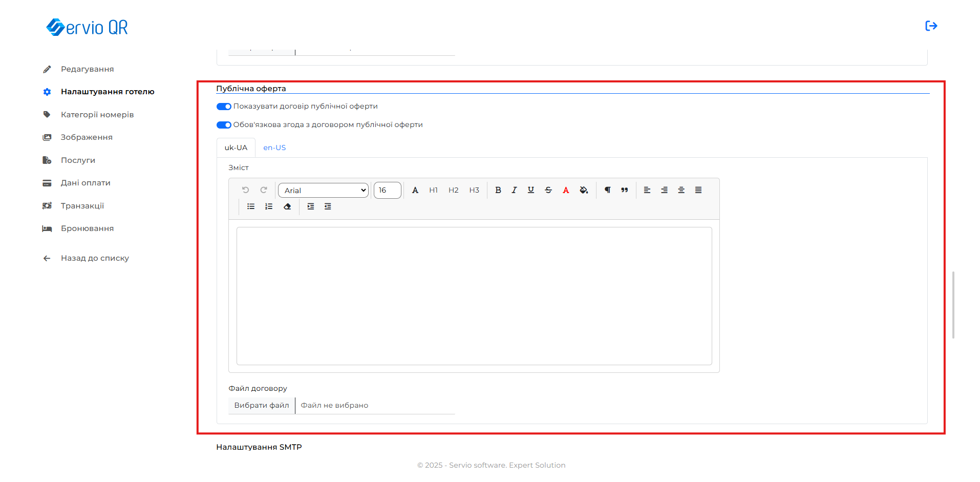Toggle 'Обов'язкова згода з договором' switch
The image size is (980, 482).
pos(224,125)
